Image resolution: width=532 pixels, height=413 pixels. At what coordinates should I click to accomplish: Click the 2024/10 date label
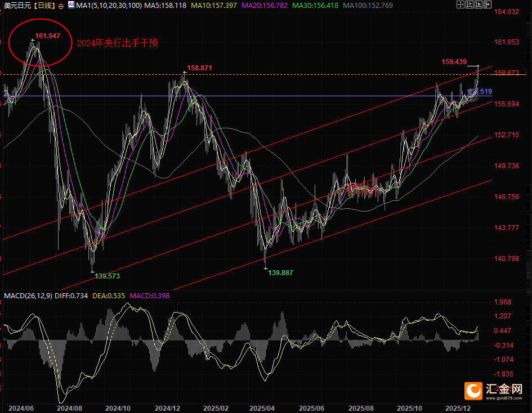click(x=118, y=408)
